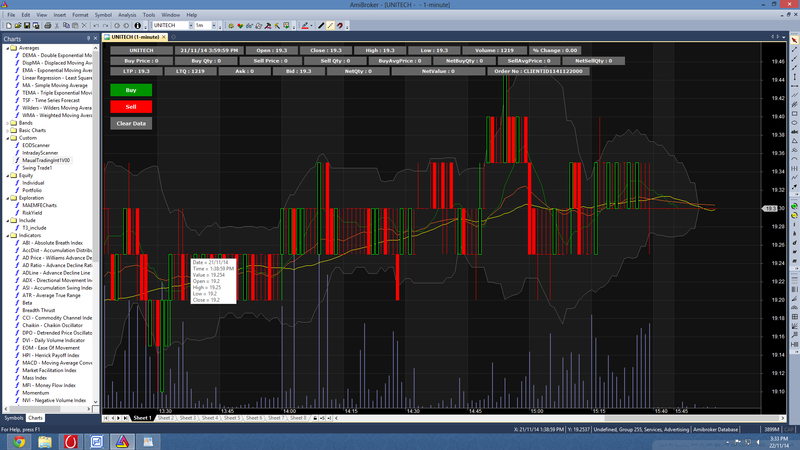
Task: Click the Save floppy disk icon
Action: (x=27, y=25)
